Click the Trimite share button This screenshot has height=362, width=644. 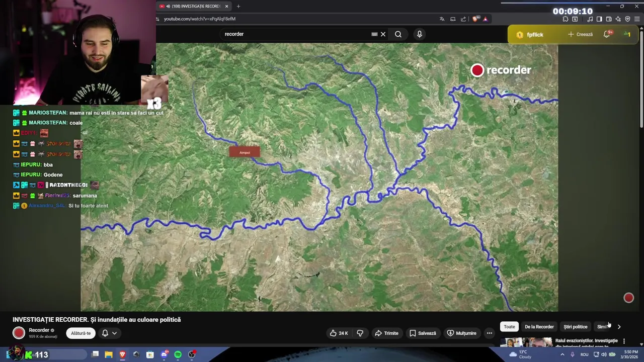[386, 333]
